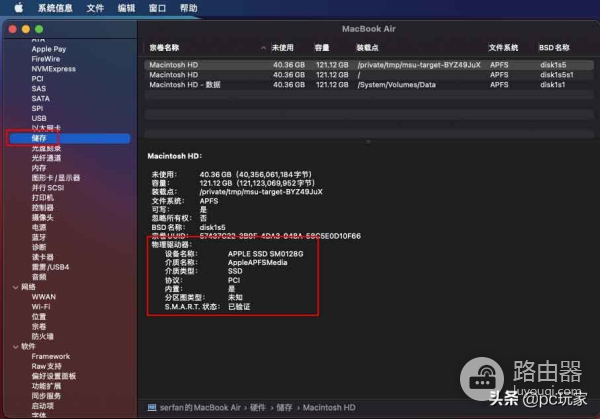Select PCI in sidebar
The width and height of the screenshot is (600, 419).
(38, 79)
